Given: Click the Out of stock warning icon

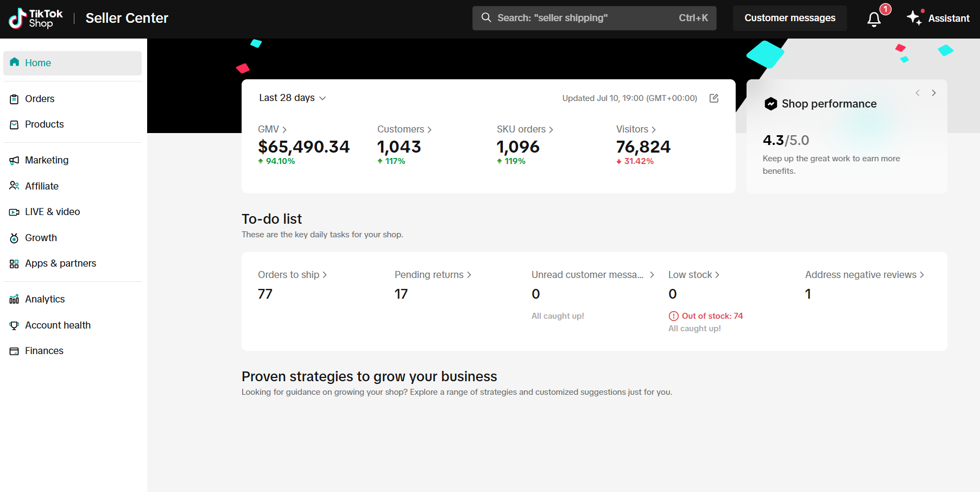Looking at the screenshot, I should (673, 316).
